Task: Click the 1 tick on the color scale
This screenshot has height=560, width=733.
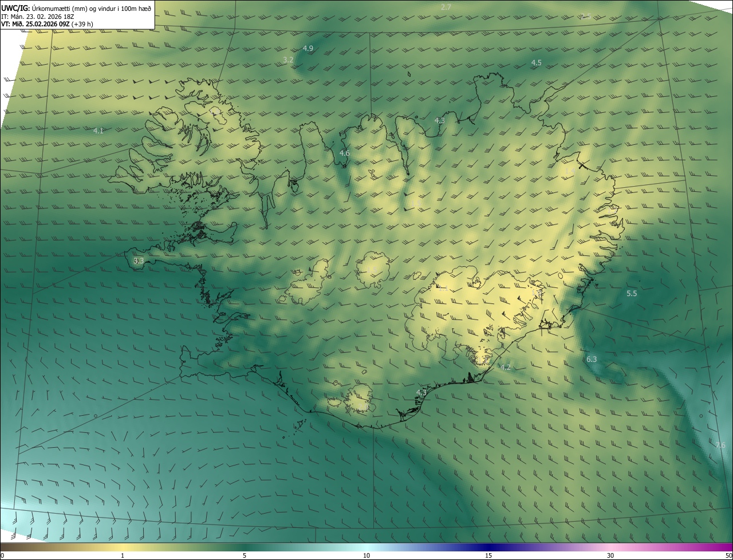Action: point(123,555)
